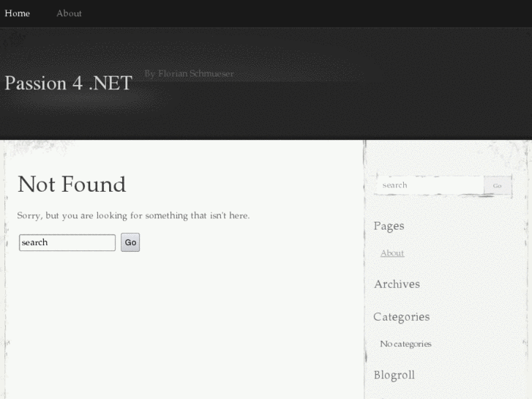
Task: Click the 'Sorry, but you are looking' message
Action: click(133, 216)
